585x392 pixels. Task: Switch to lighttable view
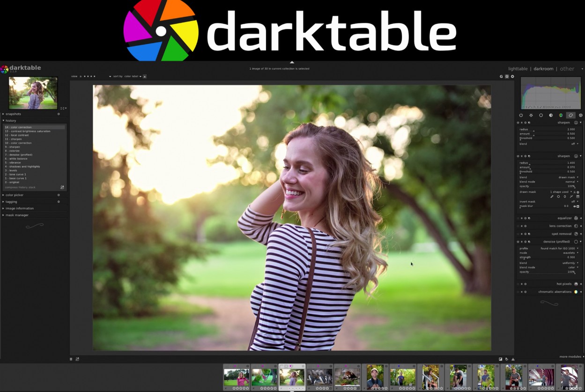click(x=518, y=69)
